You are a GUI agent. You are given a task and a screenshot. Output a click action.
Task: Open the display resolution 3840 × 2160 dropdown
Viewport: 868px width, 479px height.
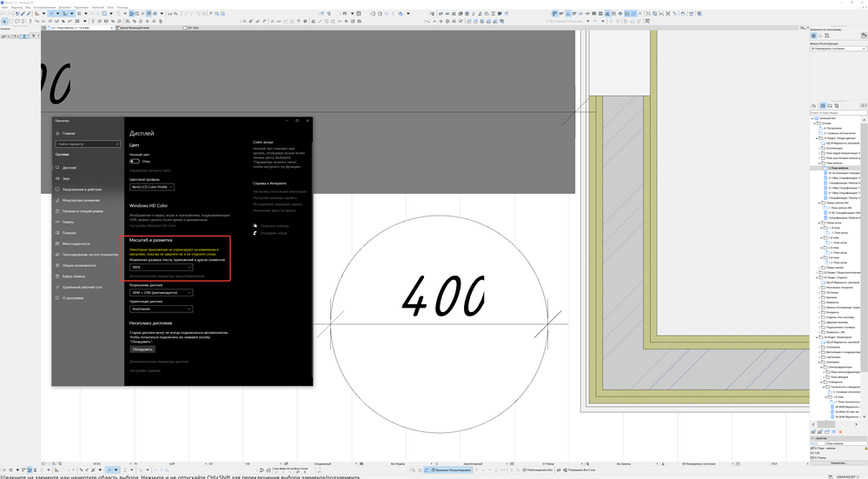coord(161,292)
